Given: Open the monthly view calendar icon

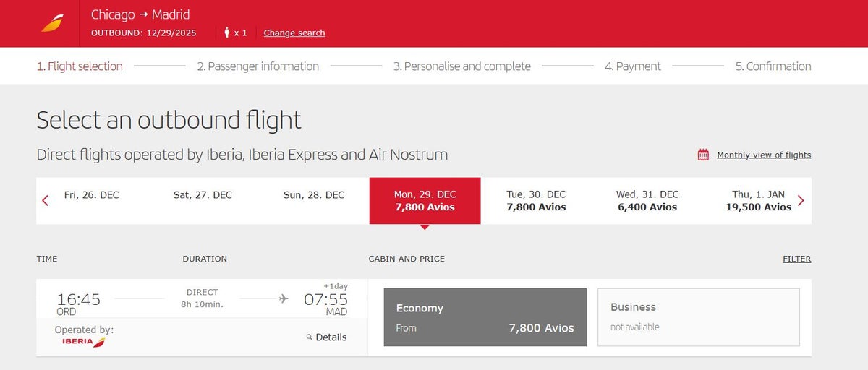Looking at the screenshot, I should (x=703, y=155).
